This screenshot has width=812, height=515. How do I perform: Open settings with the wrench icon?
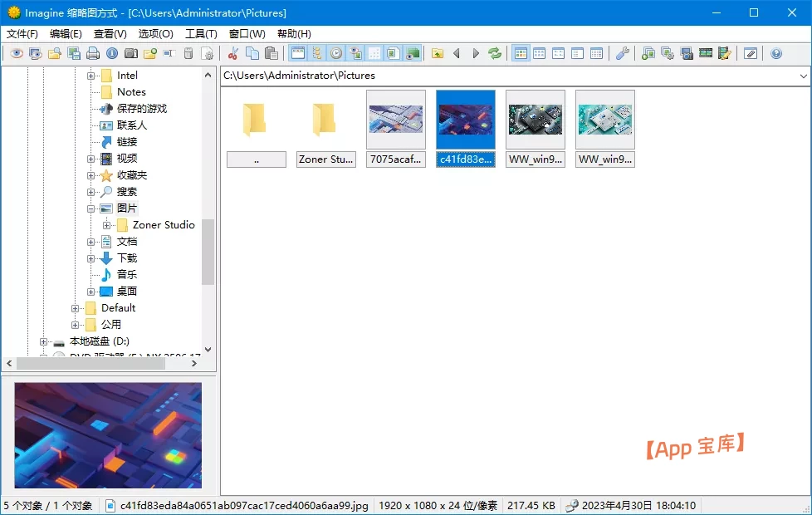tap(622, 53)
